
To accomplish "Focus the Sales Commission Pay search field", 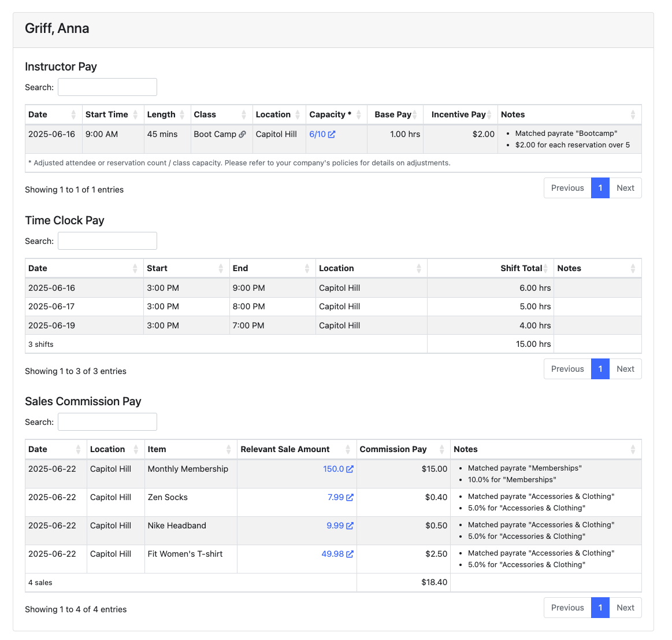I will (107, 422).
